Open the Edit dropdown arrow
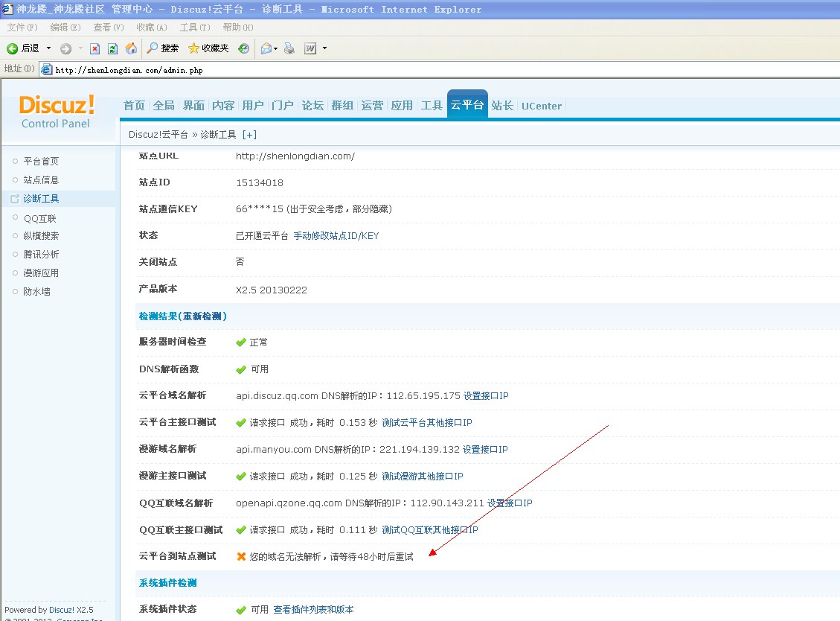This screenshot has width=840, height=621. coord(324,49)
